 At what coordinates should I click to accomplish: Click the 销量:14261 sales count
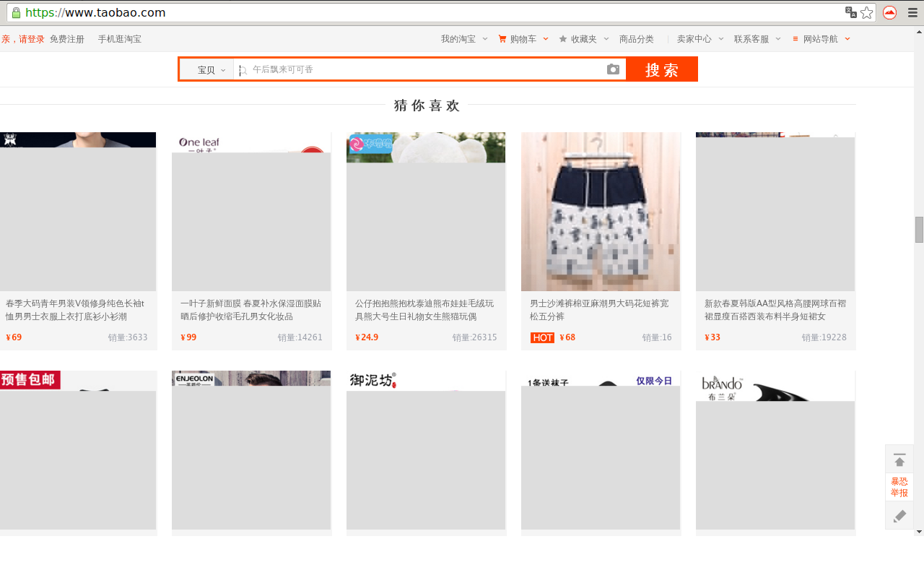(300, 337)
